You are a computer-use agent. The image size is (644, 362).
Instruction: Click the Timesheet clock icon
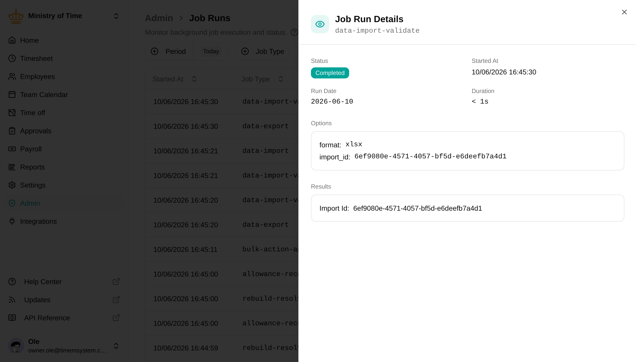[x=12, y=58]
